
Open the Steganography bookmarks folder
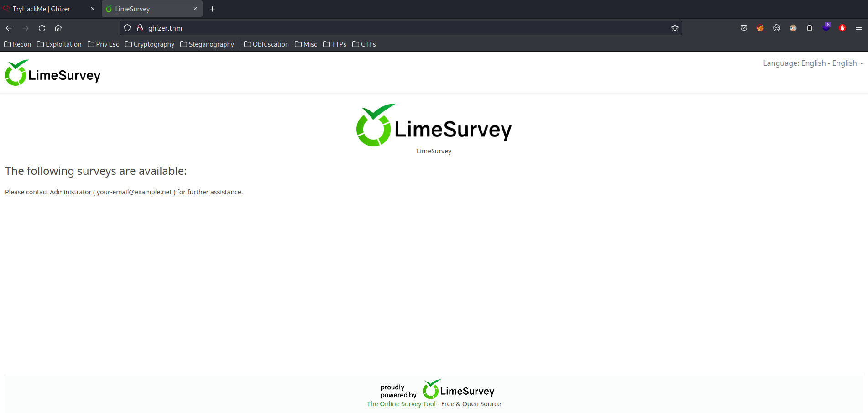pos(207,44)
